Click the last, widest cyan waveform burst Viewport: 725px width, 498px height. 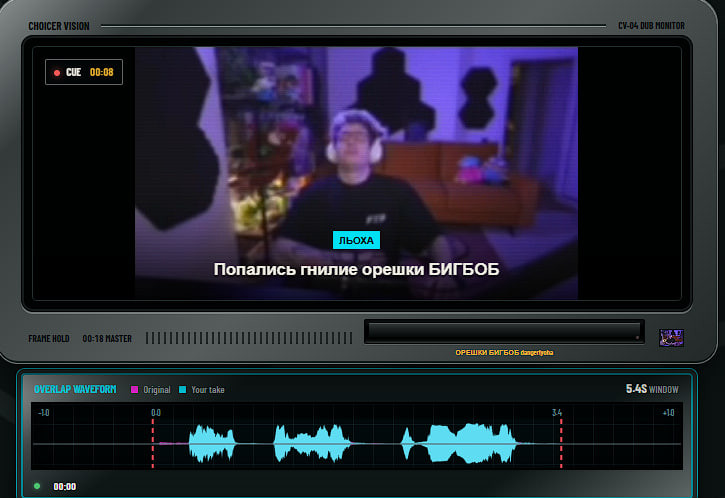[472, 443]
